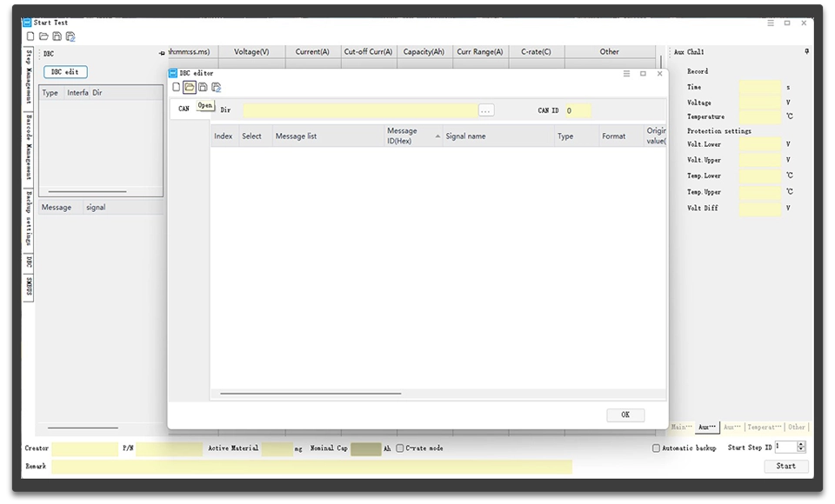Click the Dir path input field

360,110
